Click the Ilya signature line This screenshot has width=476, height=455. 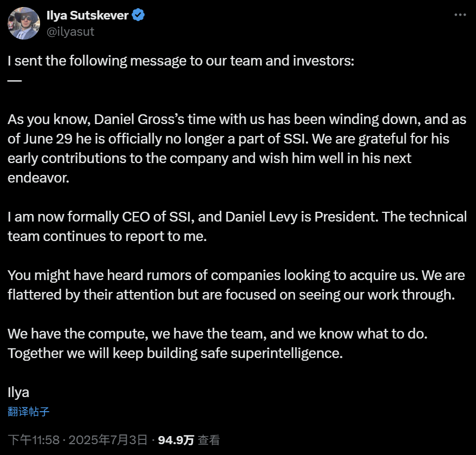pyautogui.click(x=18, y=392)
